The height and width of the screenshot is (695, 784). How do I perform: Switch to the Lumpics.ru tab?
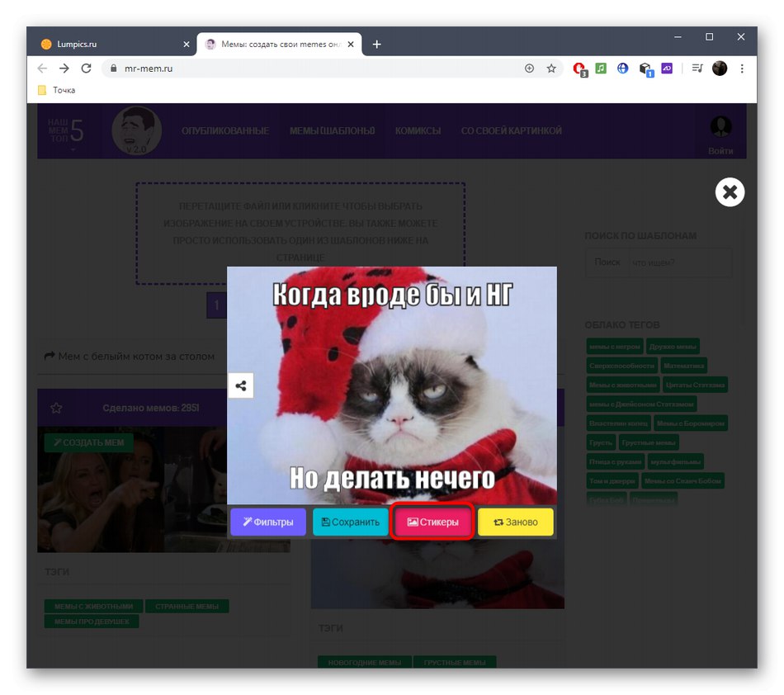(x=114, y=45)
